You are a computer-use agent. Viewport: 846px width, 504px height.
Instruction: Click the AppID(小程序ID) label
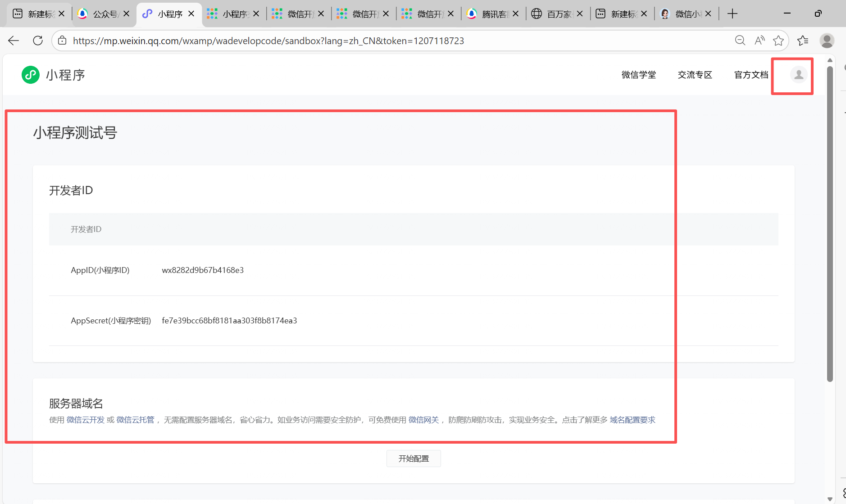pyautogui.click(x=100, y=270)
